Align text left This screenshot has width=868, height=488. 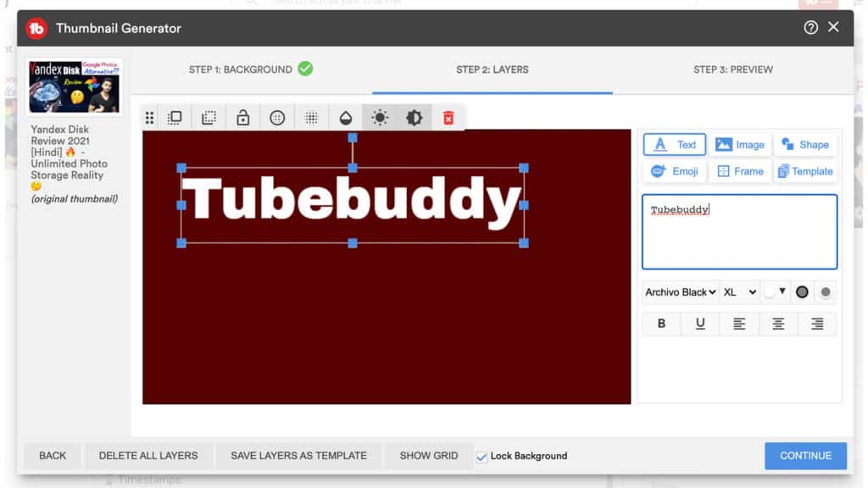pos(739,324)
